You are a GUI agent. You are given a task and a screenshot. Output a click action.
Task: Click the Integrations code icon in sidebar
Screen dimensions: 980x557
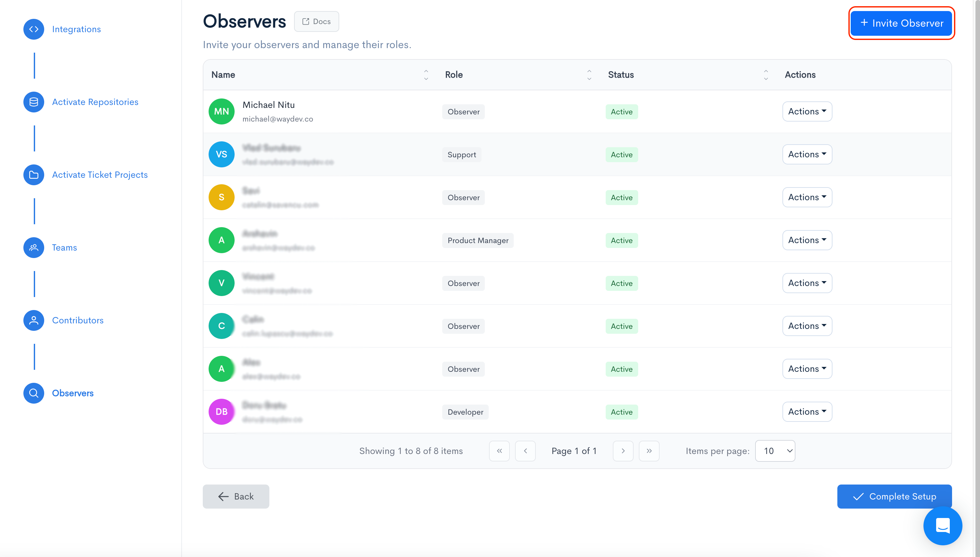[x=34, y=29]
